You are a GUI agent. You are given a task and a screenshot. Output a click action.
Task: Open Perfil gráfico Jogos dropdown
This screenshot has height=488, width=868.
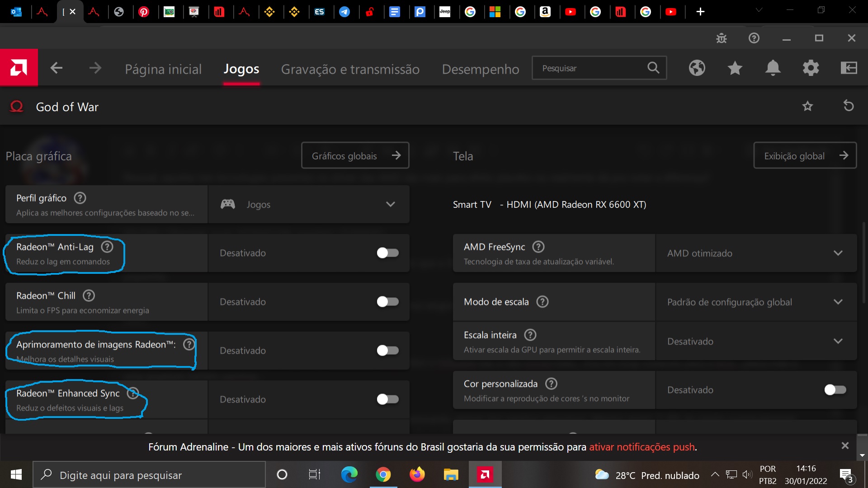click(x=390, y=204)
